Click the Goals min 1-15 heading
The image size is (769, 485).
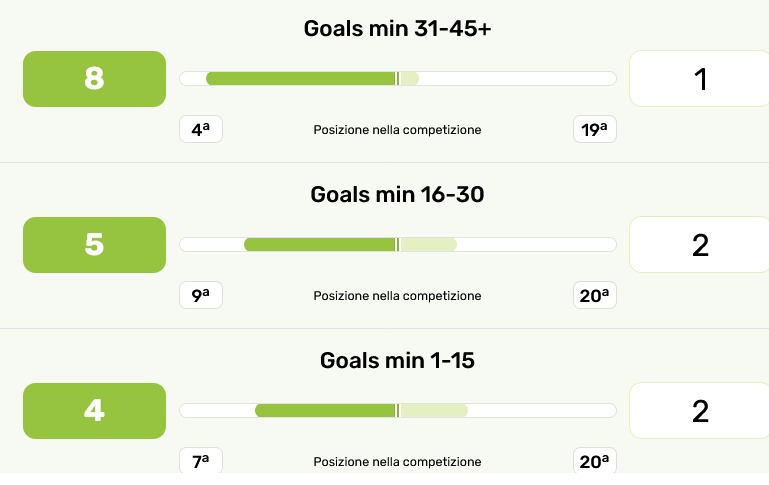pyautogui.click(x=397, y=360)
